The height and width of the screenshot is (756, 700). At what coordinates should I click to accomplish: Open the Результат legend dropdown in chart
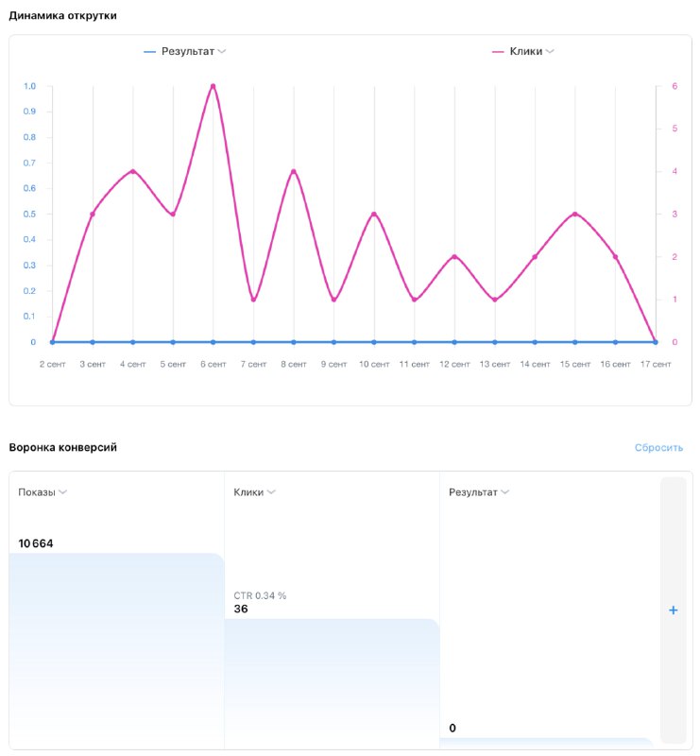click(x=221, y=51)
